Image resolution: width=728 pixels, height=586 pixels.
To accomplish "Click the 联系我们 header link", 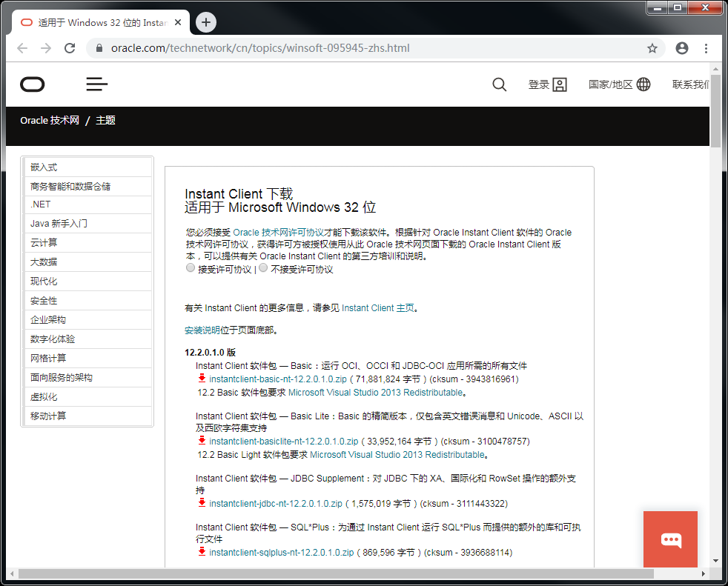I will click(690, 84).
